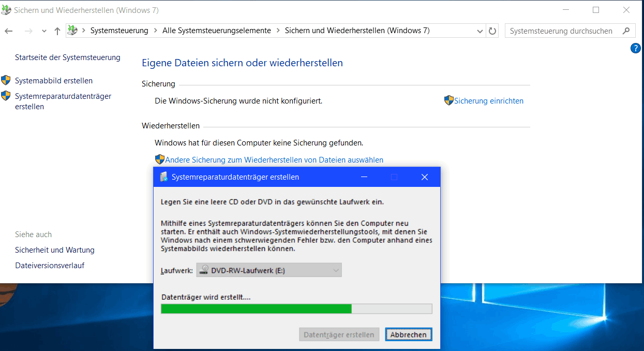Minimize the Systemreparaturdatenträger erstellen dialog
The height and width of the screenshot is (351, 644).
click(x=364, y=177)
